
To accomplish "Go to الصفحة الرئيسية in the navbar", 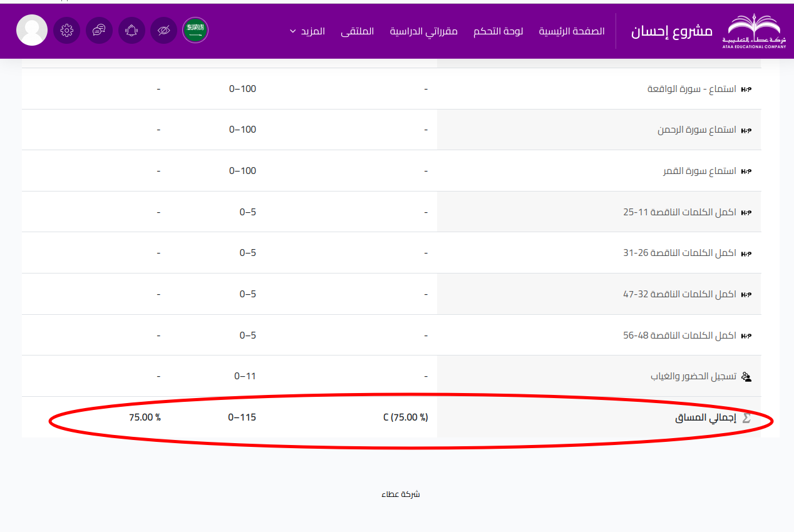I will pos(572,31).
